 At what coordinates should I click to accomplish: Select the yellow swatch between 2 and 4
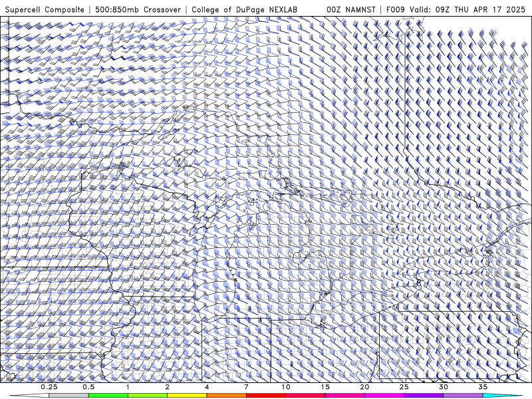pyautogui.click(x=187, y=396)
